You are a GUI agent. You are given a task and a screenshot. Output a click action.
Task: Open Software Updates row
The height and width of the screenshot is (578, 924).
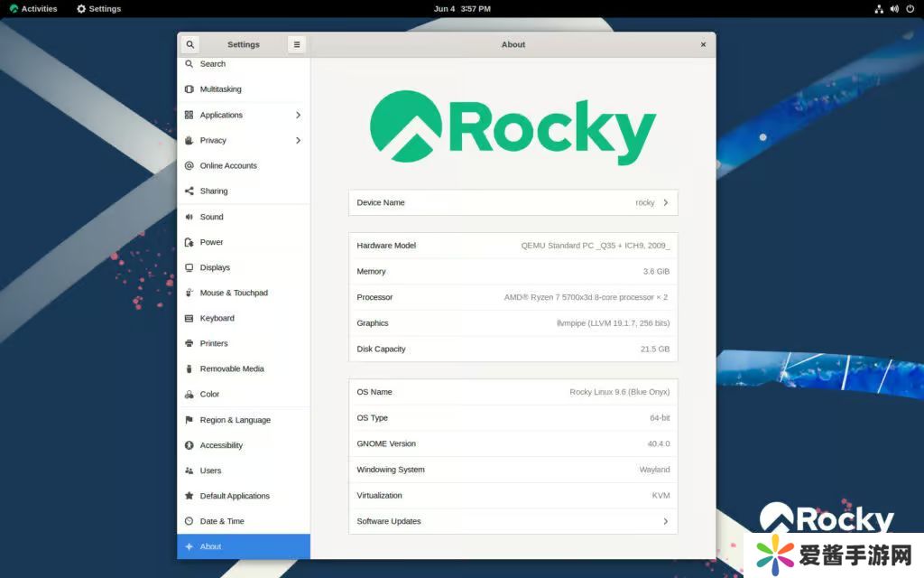tap(513, 521)
